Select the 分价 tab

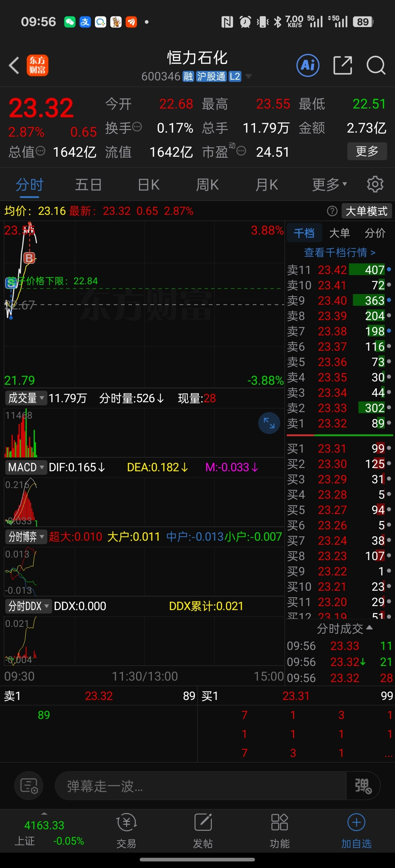click(x=375, y=233)
